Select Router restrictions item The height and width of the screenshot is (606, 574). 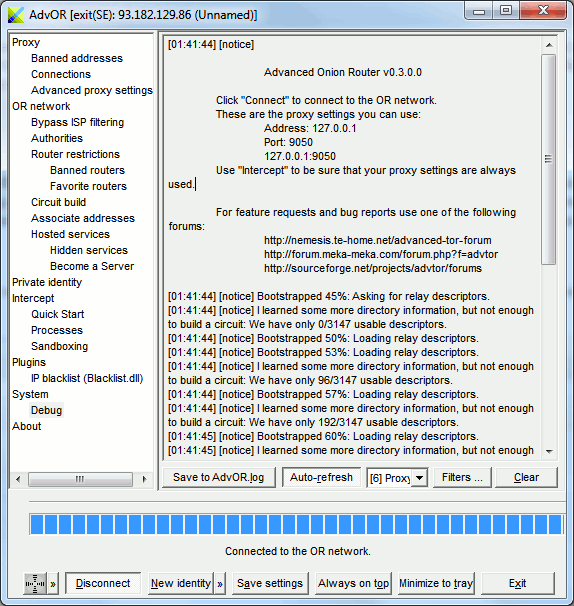75,154
